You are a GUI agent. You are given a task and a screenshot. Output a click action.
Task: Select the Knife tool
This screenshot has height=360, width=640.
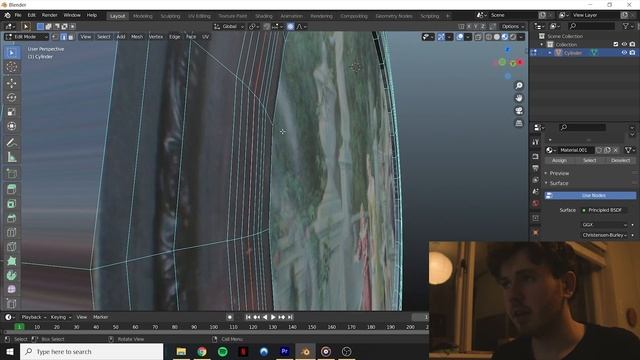pos(11,247)
